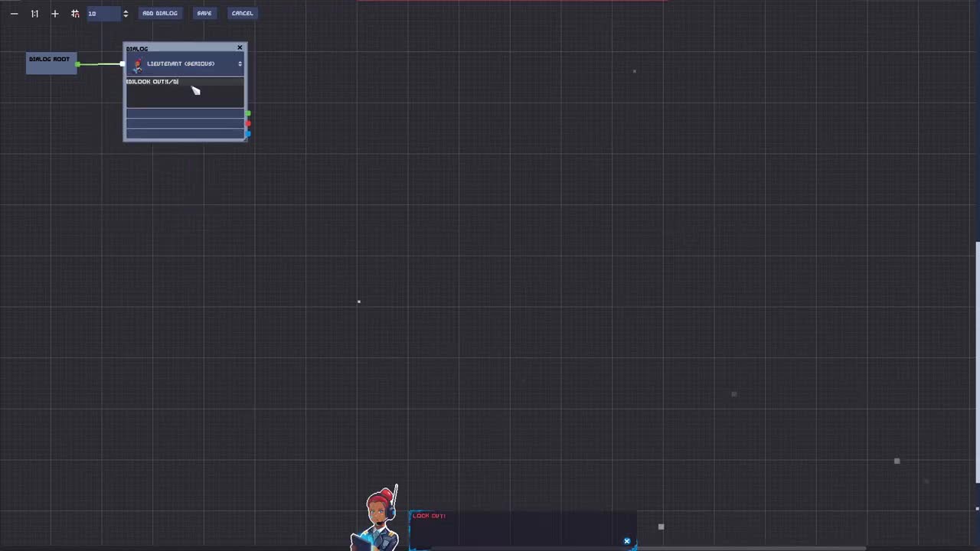
Task: Select the zoom out tool
Action: pyautogui.click(x=14, y=13)
